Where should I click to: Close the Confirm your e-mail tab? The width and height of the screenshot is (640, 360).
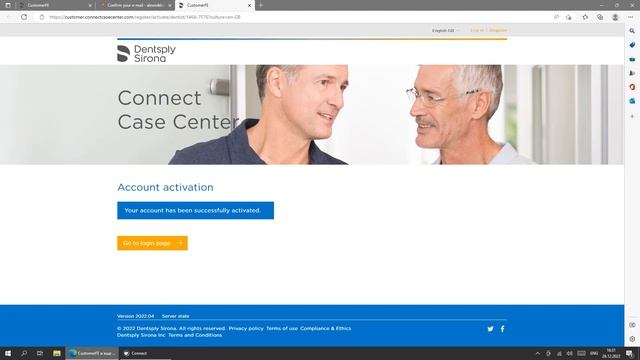(170, 5)
